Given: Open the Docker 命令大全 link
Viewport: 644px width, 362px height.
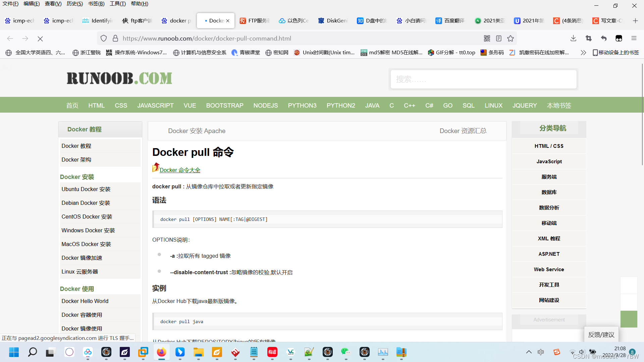Looking at the screenshot, I should point(180,170).
